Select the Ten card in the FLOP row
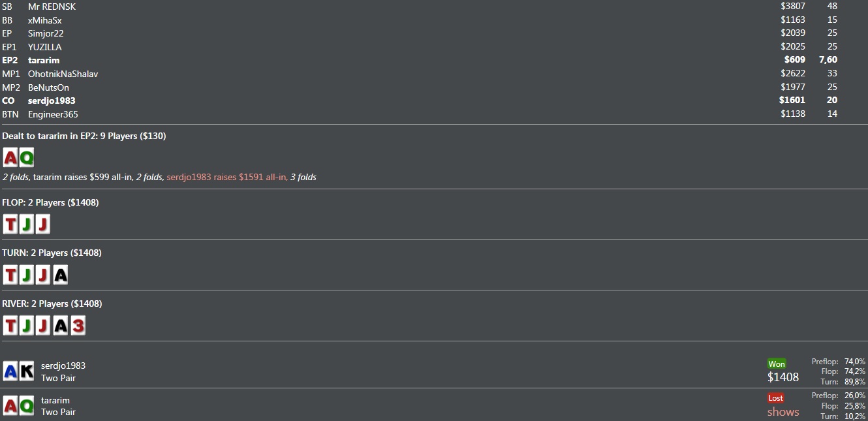The width and height of the screenshot is (868, 421). [x=10, y=225]
